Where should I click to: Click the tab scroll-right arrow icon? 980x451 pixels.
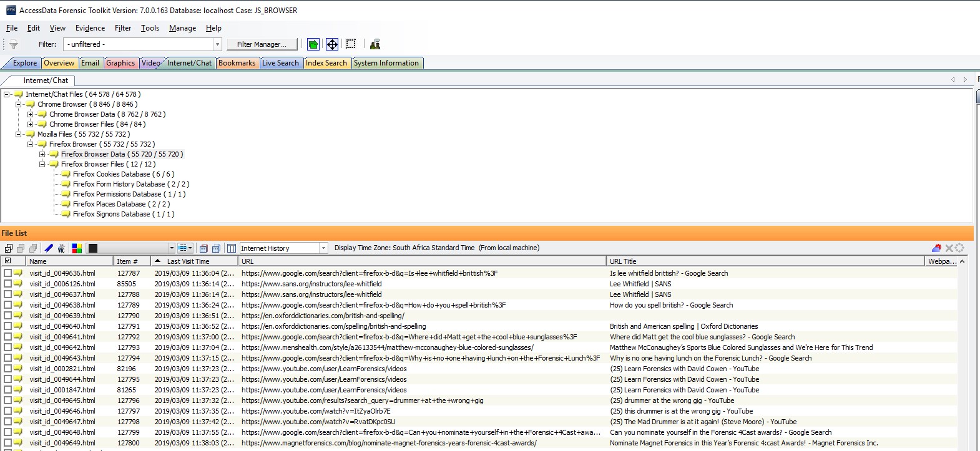pos(965,80)
